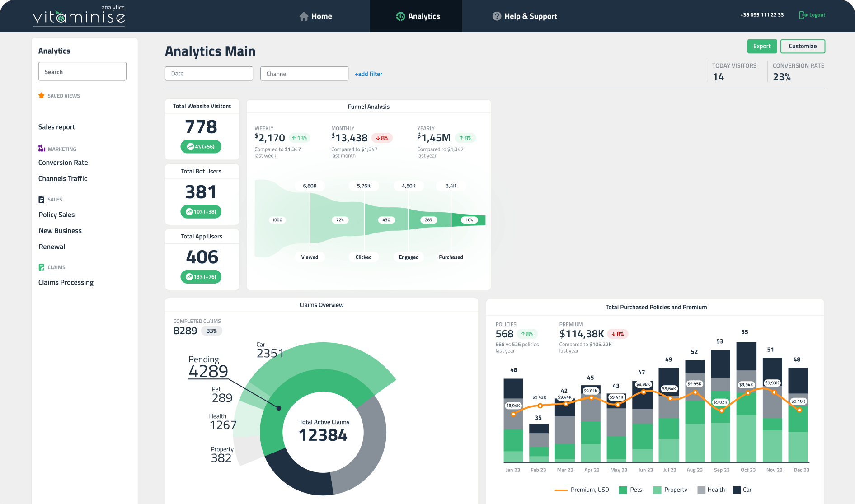
Task: Click the Analytics chart icon in navbar
Action: click(400, 16)
